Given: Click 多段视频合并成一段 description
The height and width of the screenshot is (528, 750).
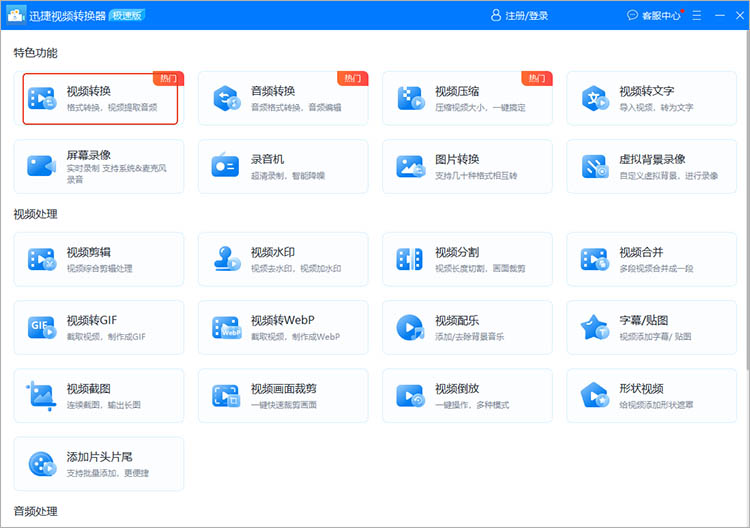Looking at the screenshot, I should (656, 269).
